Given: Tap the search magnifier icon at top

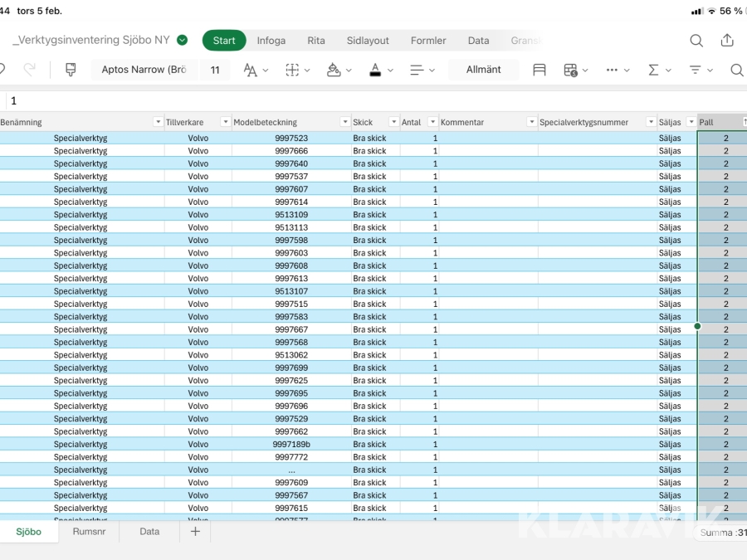Looking at the screenshot, I should click(696, 40).
